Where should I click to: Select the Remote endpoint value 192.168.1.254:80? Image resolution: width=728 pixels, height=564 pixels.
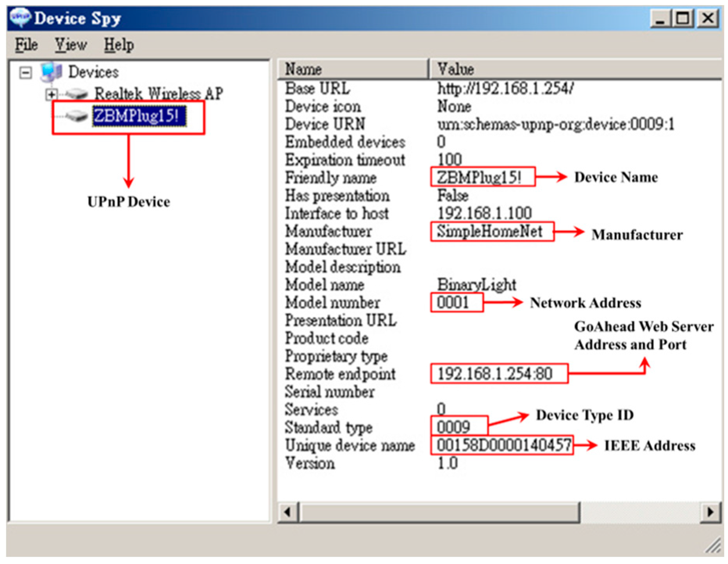(494, 374)
